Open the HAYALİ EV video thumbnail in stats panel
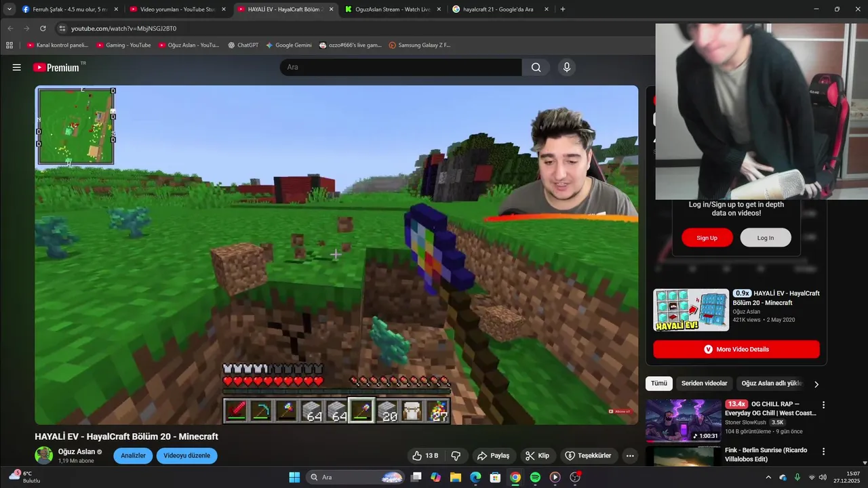Screen dimensions: 868x488 [x=691, y=310]
